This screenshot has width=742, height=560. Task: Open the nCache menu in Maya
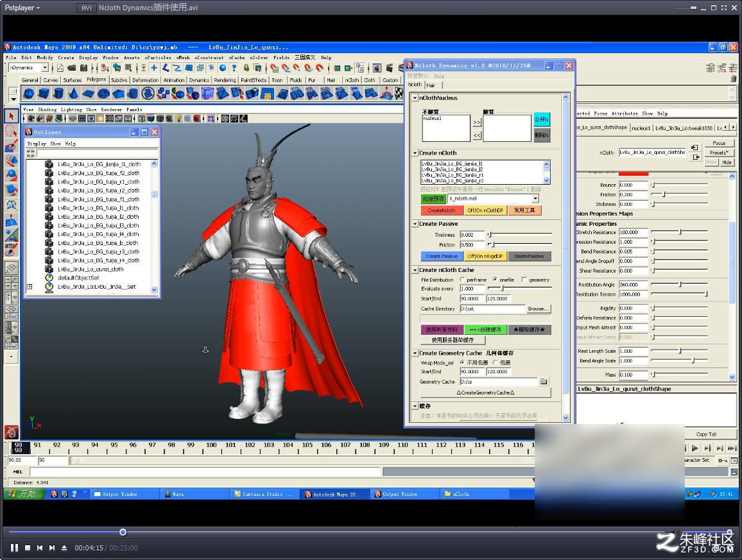click(x=237, y=58)
